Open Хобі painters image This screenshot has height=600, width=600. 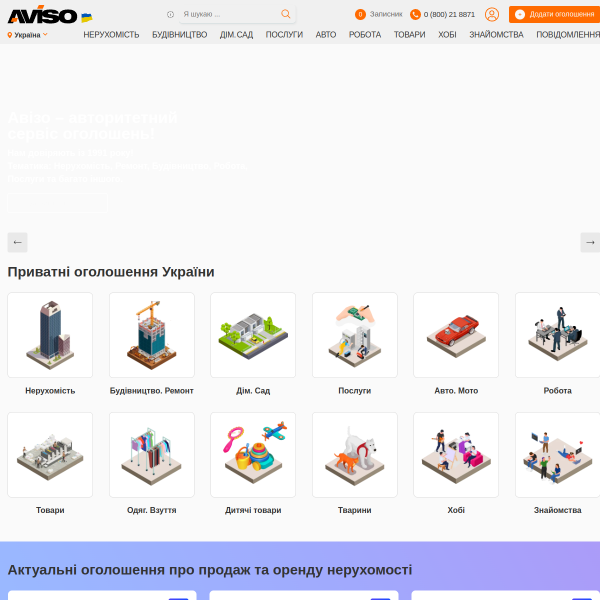[456, 455]
